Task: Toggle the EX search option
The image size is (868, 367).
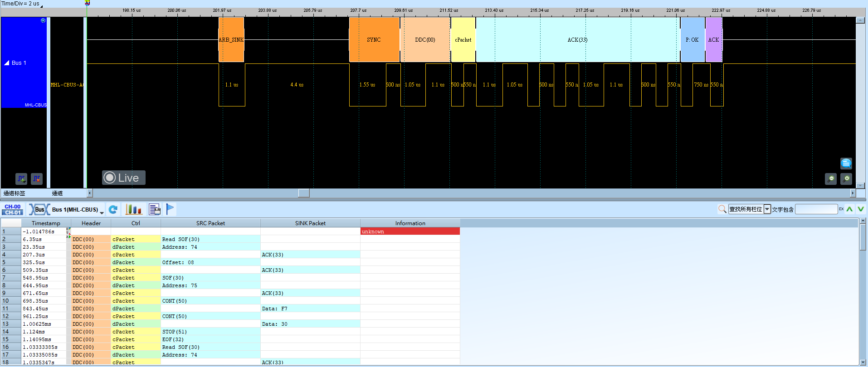Action: click(x=841, y=209)
